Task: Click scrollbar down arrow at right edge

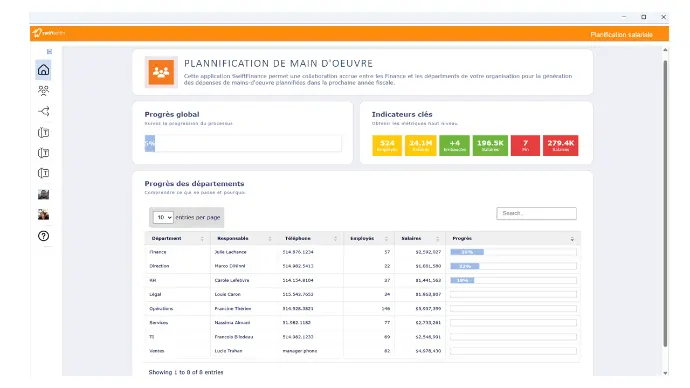Action: (665, 373)
